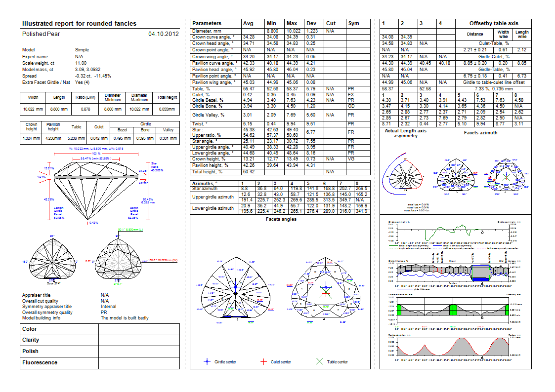This screenshot has width=555, height=392.
Task: Click the empty Clarity value field
Action: [139, 340]
